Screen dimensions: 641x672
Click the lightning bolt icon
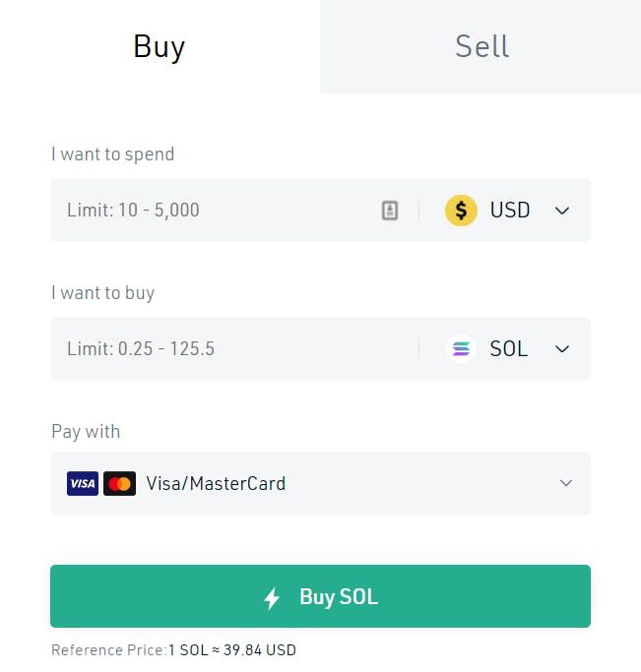272,597
